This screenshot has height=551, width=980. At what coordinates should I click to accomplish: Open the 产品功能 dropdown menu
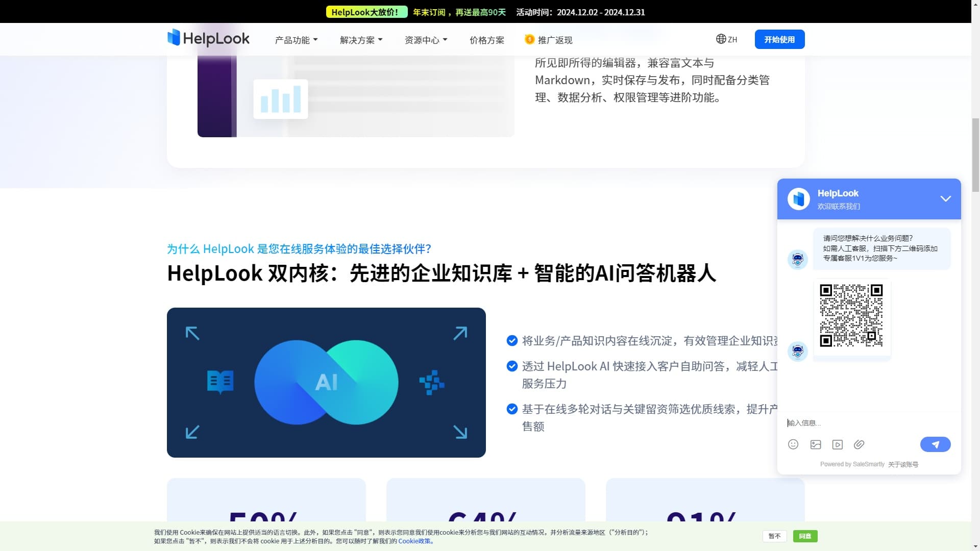[x=296, y=40]
